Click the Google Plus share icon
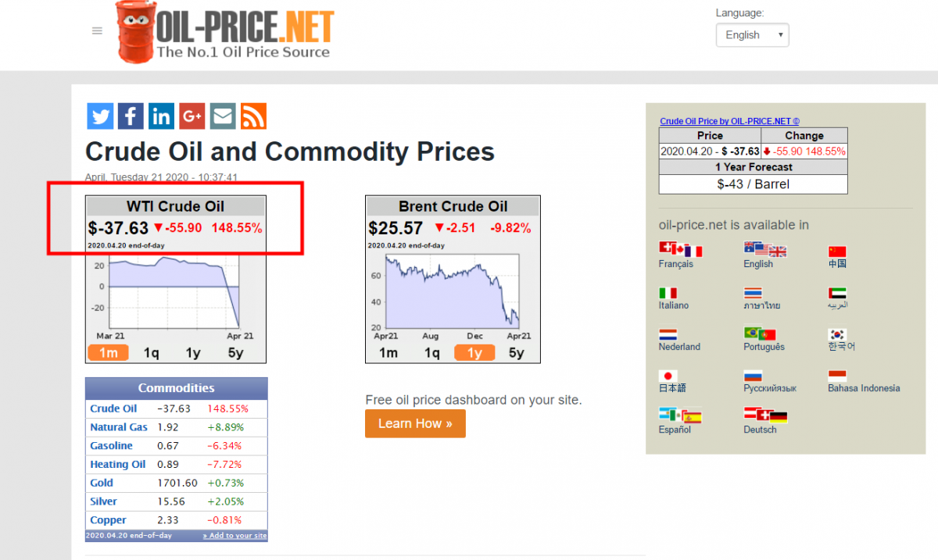 click(x=192, y=116)
